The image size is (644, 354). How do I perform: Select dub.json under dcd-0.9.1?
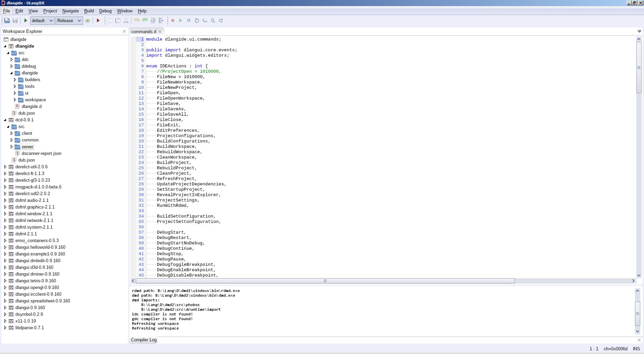coord(26,160)
